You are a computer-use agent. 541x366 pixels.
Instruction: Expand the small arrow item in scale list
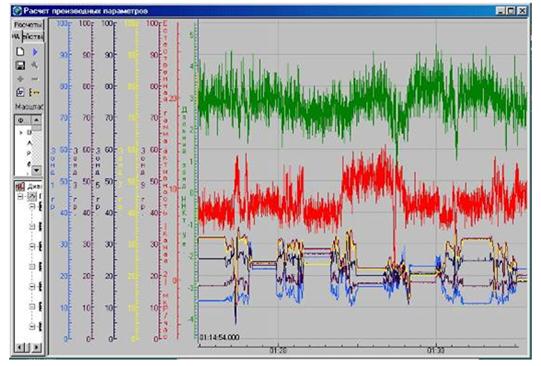21,132
